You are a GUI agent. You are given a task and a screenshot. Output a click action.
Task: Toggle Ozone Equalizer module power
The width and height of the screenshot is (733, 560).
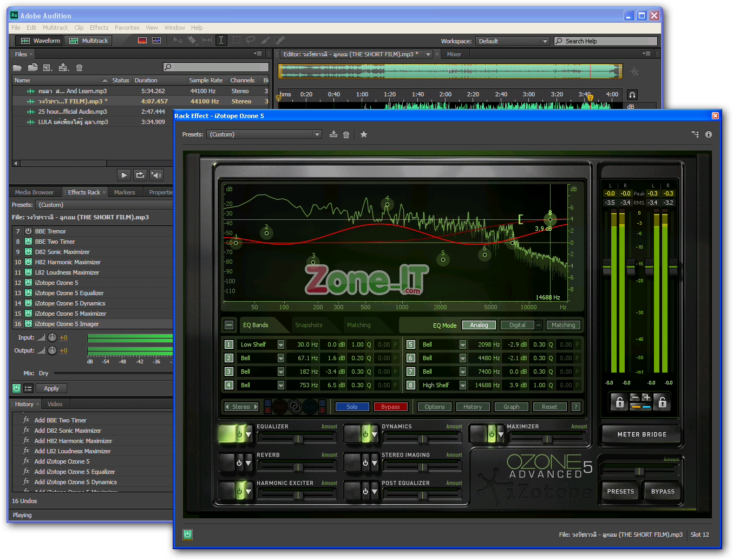239,434
